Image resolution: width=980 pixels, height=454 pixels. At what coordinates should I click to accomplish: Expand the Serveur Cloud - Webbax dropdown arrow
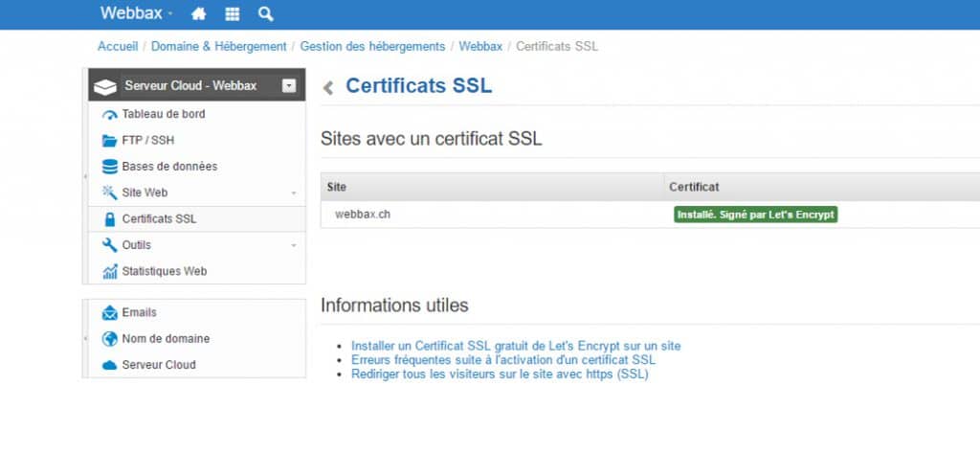tap(289, 85)
